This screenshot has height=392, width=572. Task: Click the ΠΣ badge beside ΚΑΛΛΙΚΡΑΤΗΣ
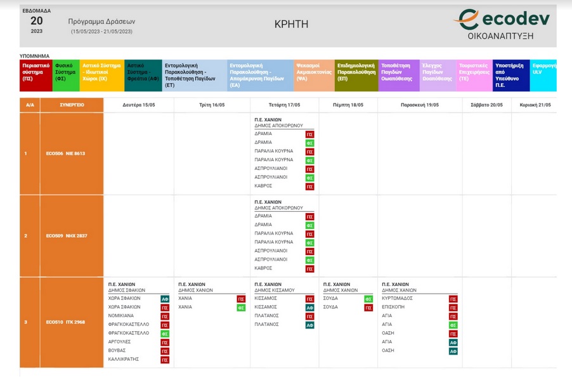[165, 360]
